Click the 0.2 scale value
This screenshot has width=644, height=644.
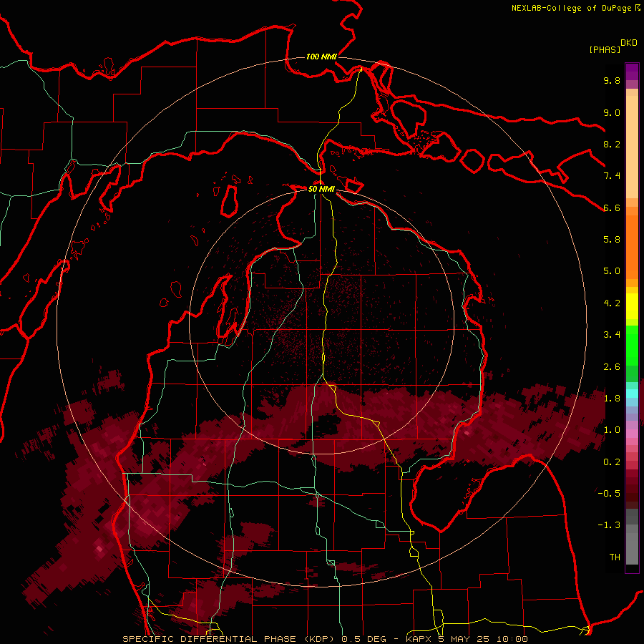pos(612,462)
